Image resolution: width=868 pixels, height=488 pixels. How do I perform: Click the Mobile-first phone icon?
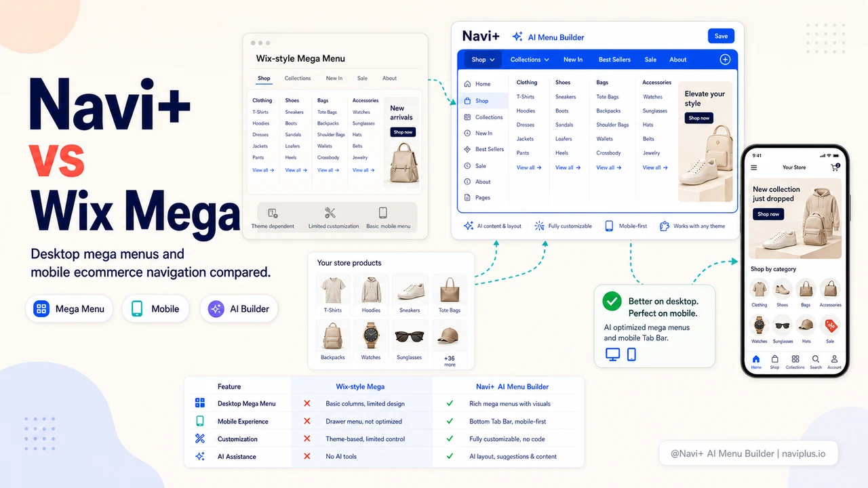609,226
